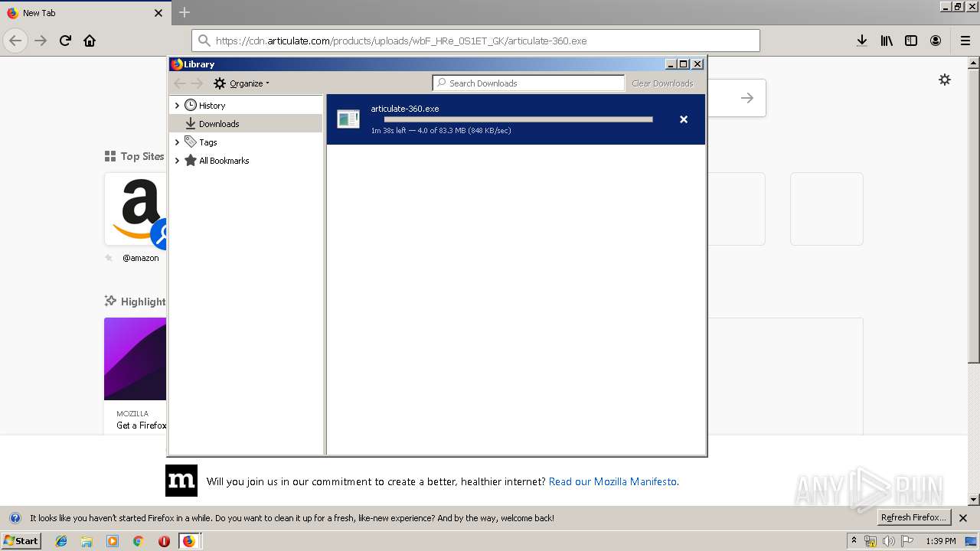Maximize the Library window
Screen dimensions: 980x551
pos(684,64)
